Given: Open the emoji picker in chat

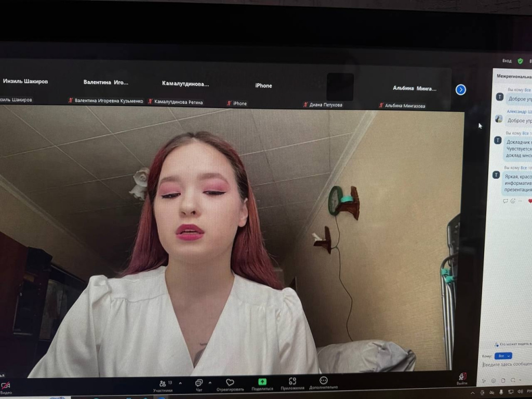Looking at the screenshot, I should pyautogui.click(x=494, y=381).
